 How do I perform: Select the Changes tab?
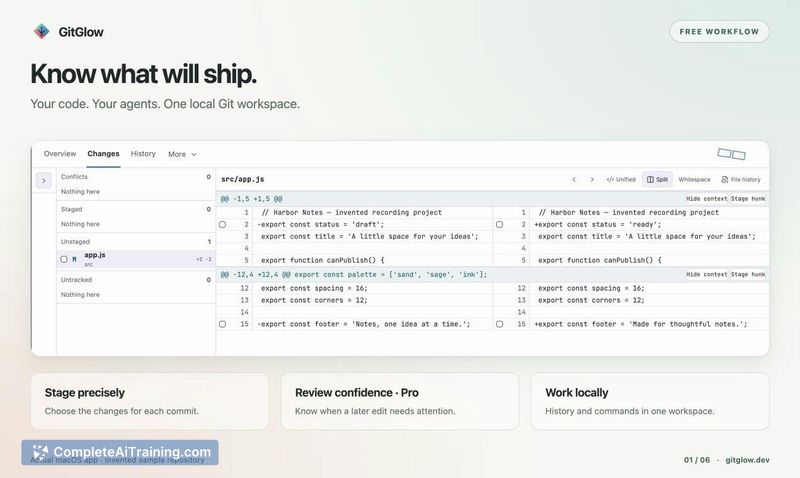103,154
